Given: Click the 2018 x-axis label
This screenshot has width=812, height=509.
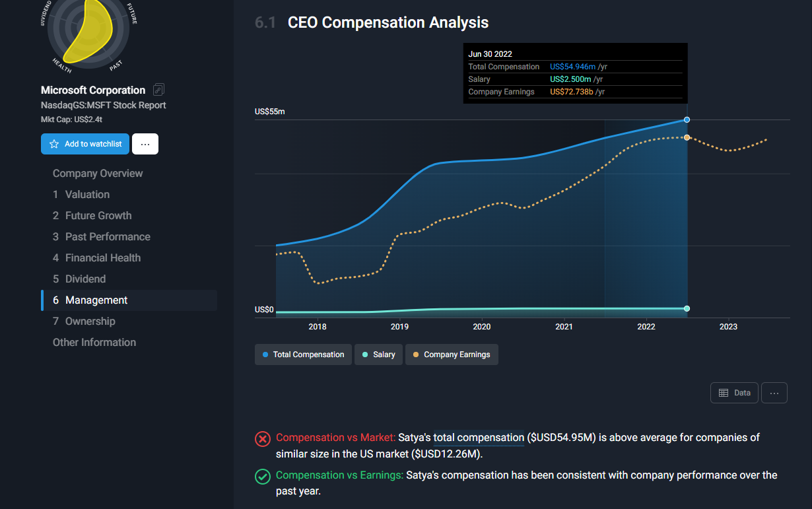Looking at the screenshot, I should tap(318, 327).
